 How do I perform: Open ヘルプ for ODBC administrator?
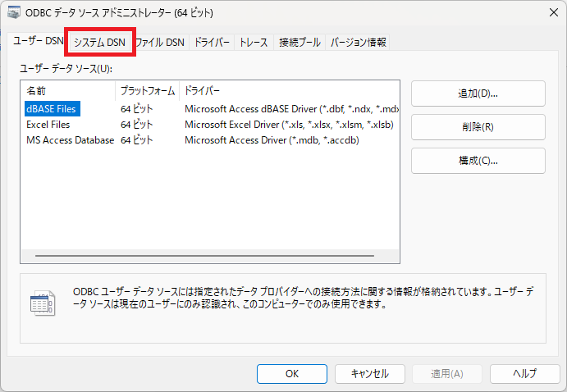click(x=524, y=374)
